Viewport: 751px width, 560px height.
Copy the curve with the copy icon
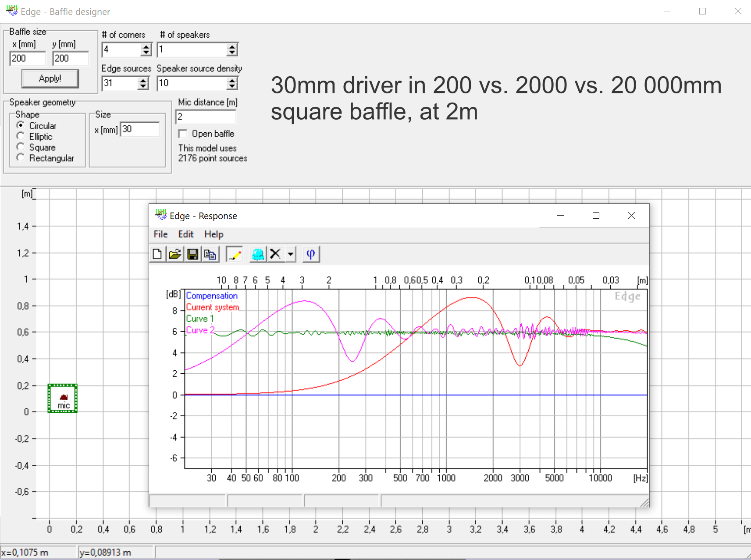(210, 254)
